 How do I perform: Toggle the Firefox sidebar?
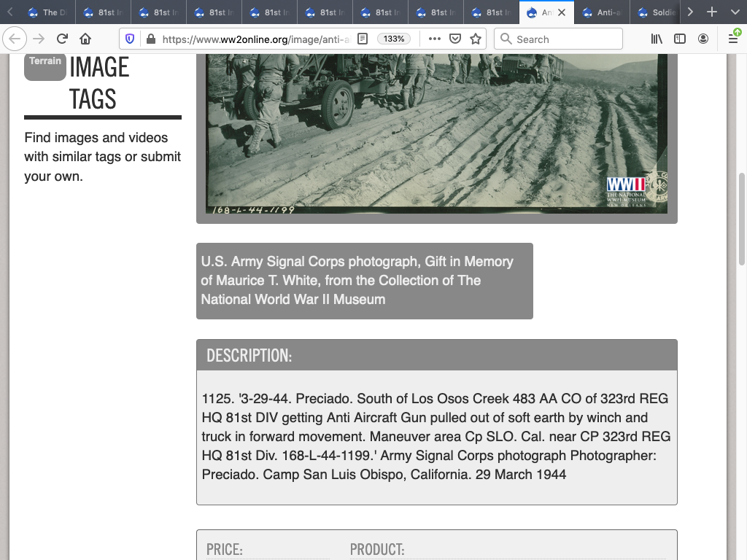(680, 39)
